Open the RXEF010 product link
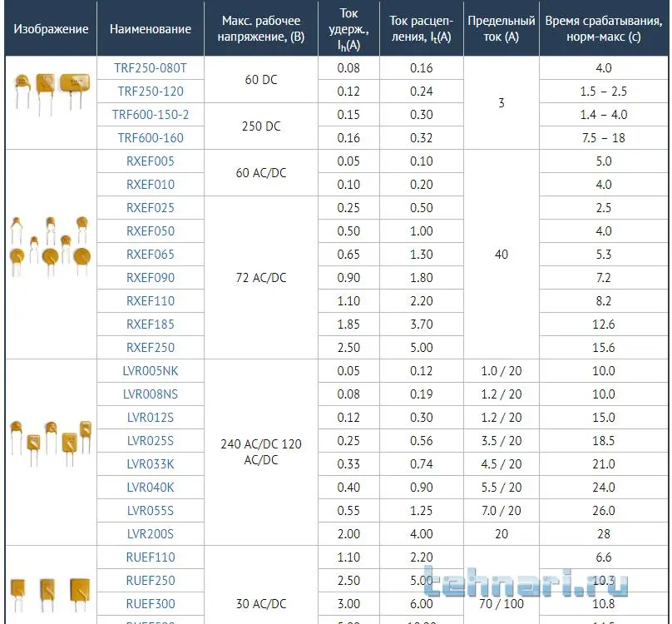 pyautogui.click(x=151, y=185)
